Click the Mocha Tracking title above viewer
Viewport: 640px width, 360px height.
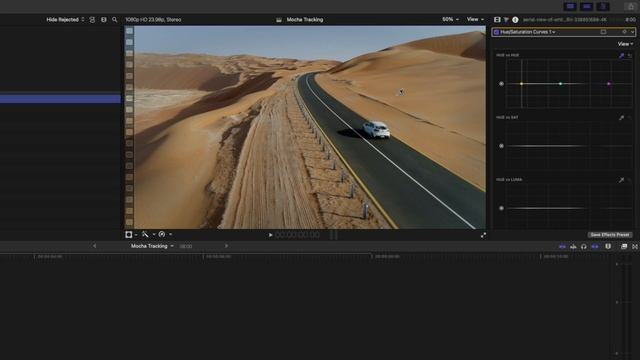pos(304,20)
